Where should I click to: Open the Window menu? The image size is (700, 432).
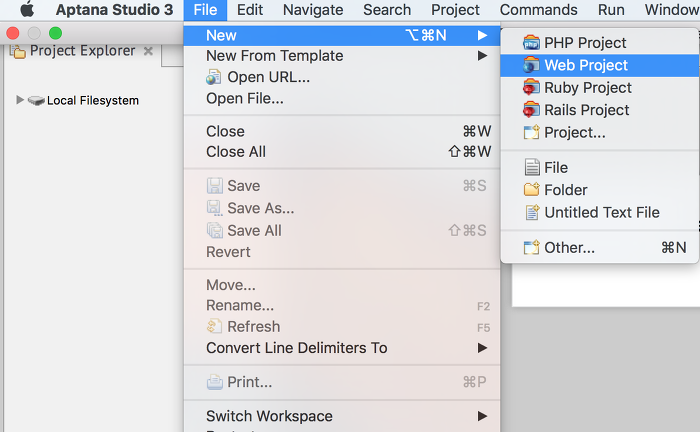click(x=671, y=10)
